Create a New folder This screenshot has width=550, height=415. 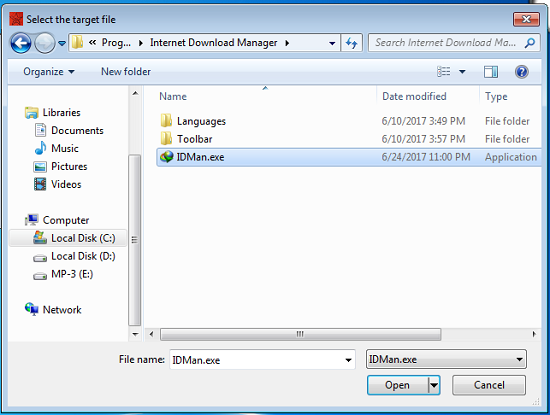126,72
